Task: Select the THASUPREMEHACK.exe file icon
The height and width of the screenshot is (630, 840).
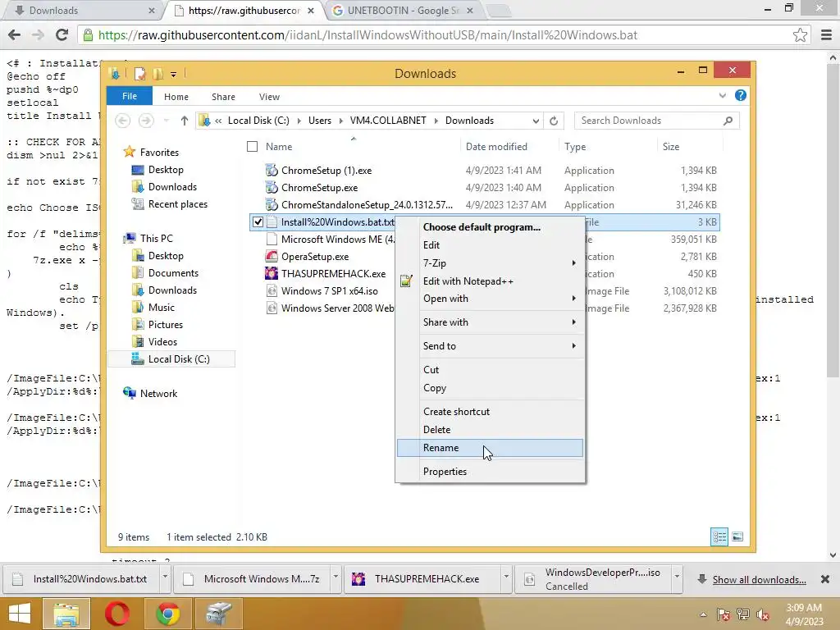Action: click(x=272, y=274)
